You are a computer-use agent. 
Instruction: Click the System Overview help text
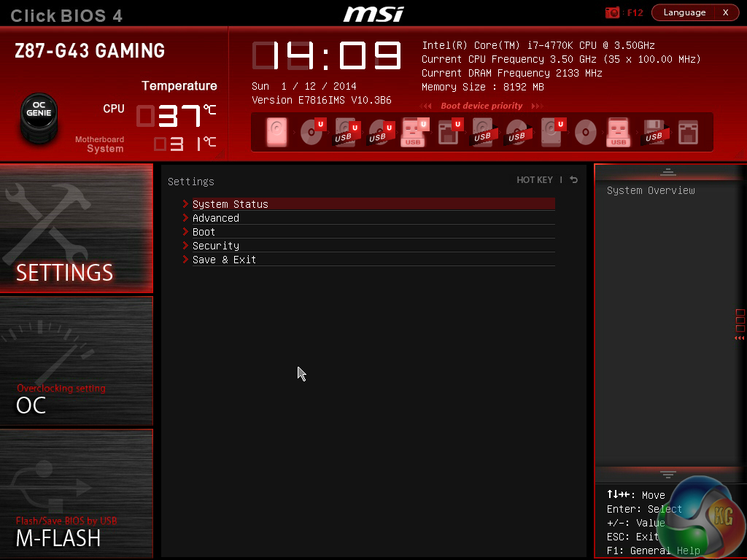pos(651,190)
